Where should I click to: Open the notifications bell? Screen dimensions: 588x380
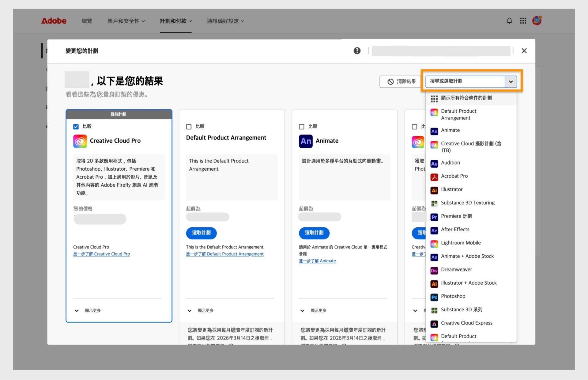tap(509, 21)
